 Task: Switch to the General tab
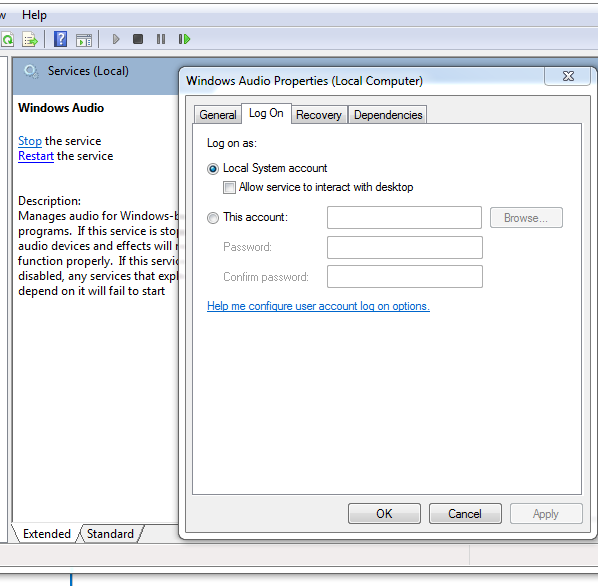pyautogui.click(x=218, y=115)
